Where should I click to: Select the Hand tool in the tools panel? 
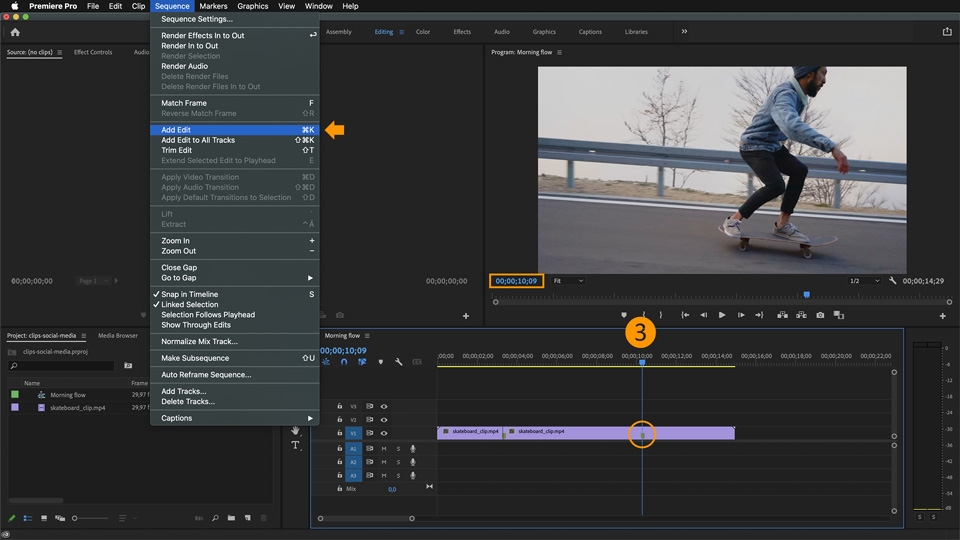[x=296, y=430]
